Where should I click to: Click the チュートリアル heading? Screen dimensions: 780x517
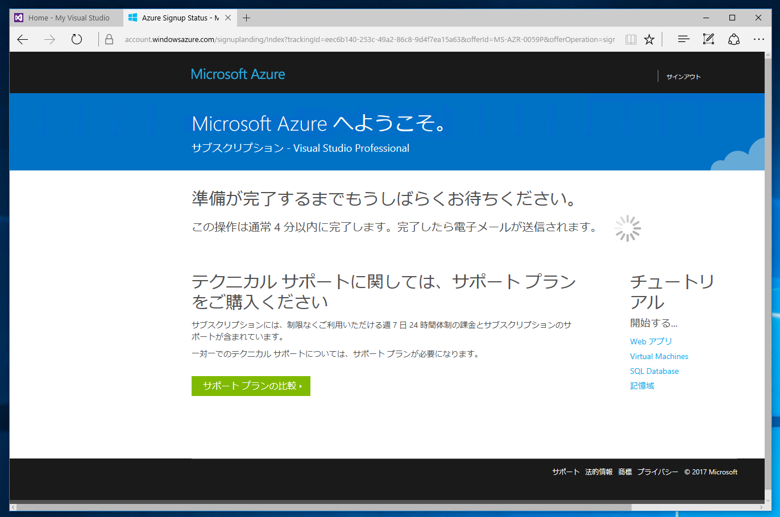point(672,292)
